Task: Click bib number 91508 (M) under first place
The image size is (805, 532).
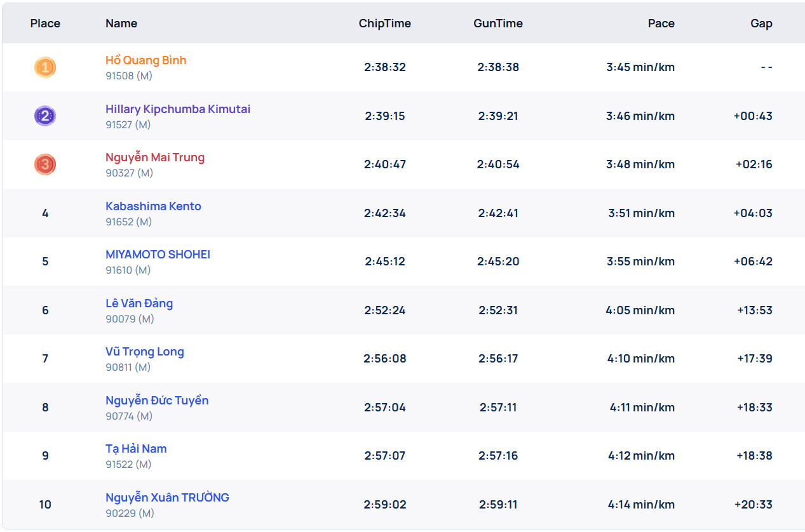Action: 129,76
